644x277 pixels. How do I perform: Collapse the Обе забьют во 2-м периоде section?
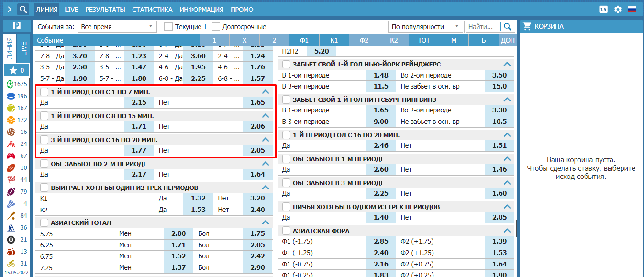click(x=266, y=164)
